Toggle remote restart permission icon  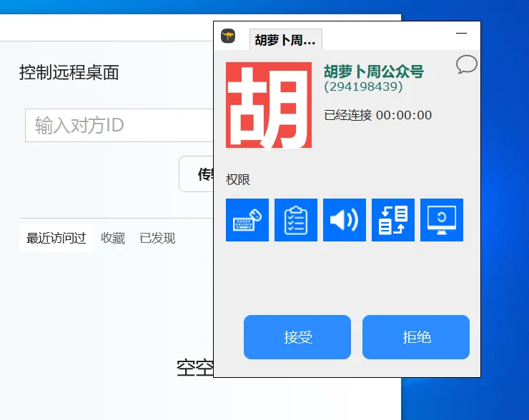pyautogui.click(x=442, y=220)
